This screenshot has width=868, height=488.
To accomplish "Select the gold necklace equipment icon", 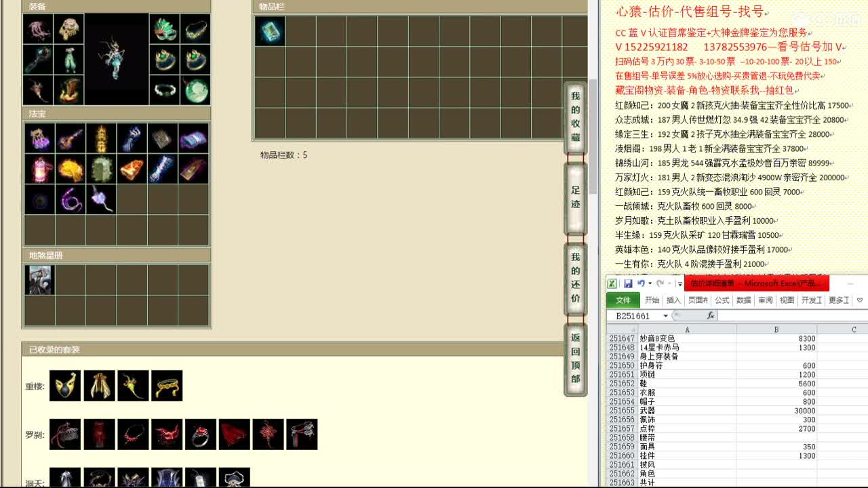I will pyautogui.click(x=195, y=29).
